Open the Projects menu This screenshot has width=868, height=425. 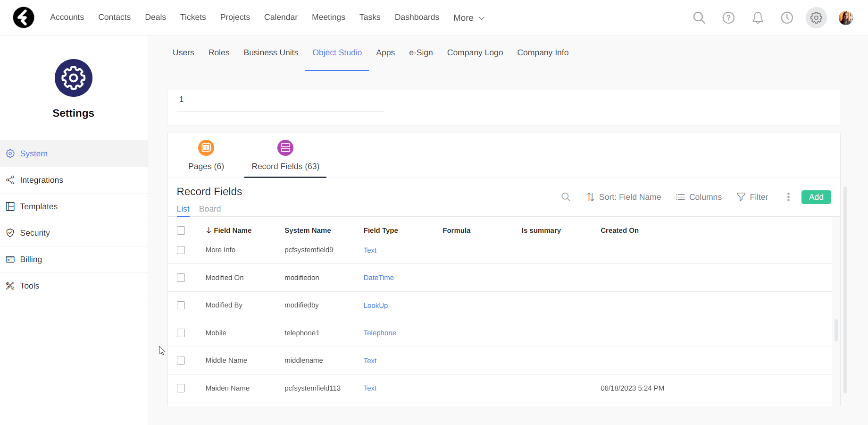(235, 17)
